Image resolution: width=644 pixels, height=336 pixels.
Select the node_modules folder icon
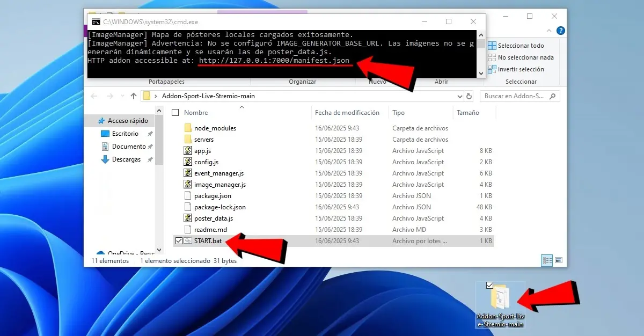pos(188,128)
